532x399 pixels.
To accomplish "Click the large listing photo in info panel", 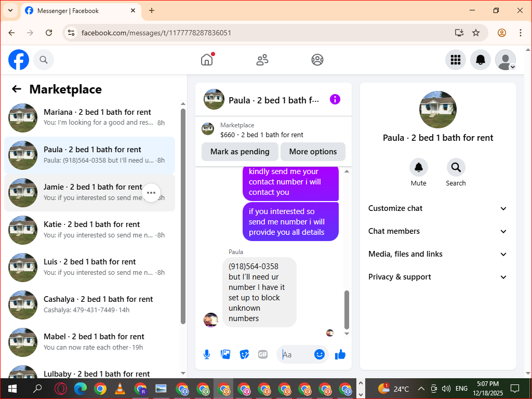I will [437, 110].
